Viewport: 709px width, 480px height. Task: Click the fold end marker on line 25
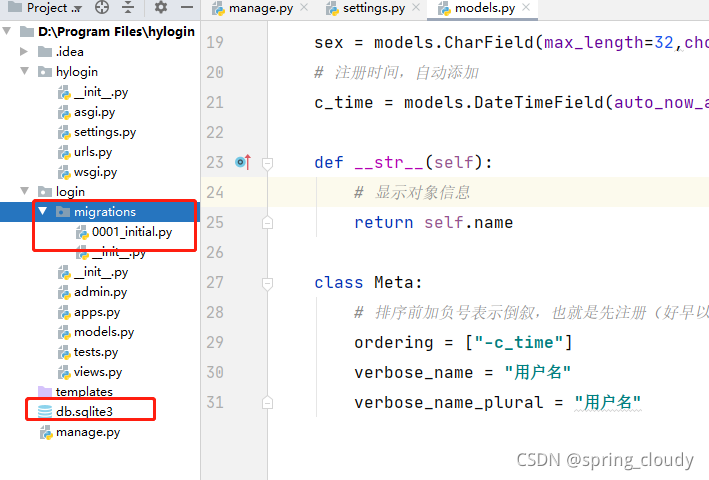267,223
